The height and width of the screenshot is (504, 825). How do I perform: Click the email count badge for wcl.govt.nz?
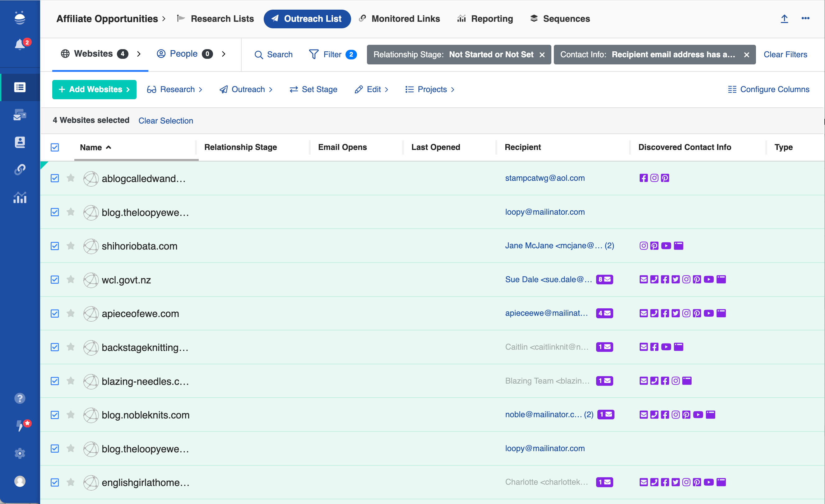[604, 279]
